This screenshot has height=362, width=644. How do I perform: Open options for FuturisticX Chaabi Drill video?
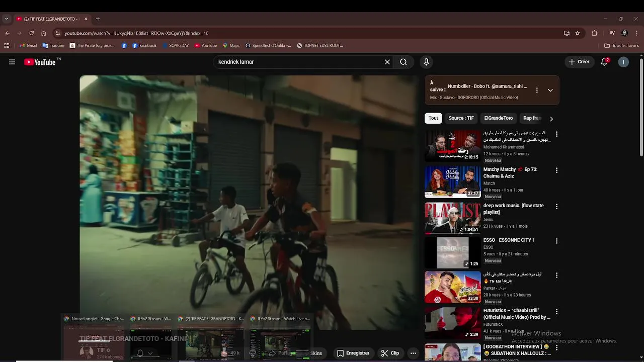point(556,312)
